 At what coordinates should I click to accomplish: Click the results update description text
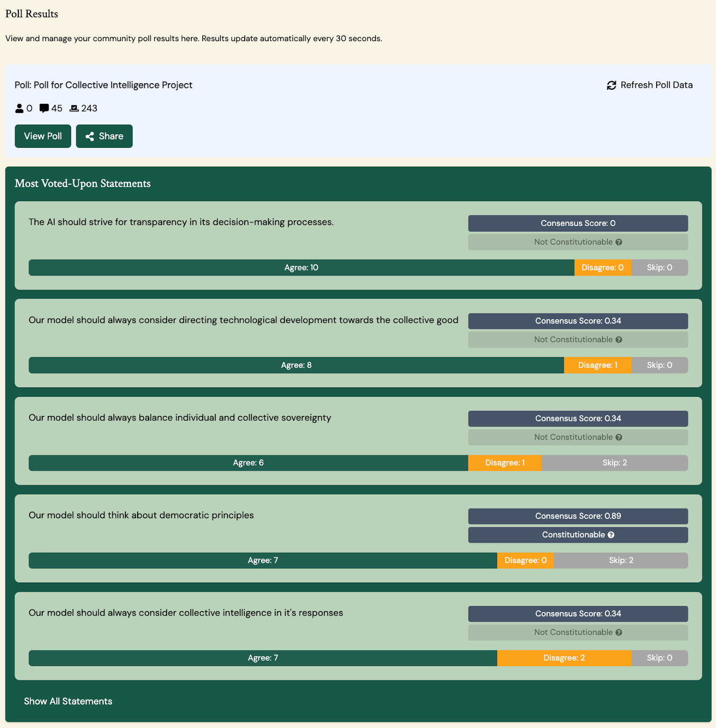[194, 38]
